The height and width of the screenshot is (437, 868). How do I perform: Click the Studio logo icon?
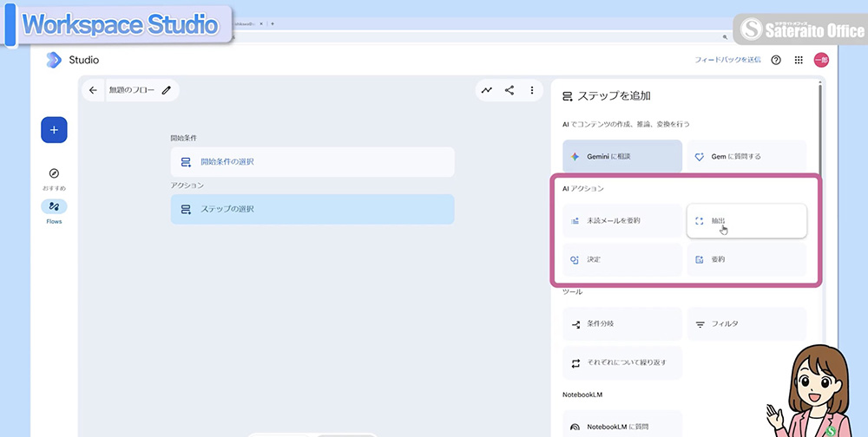coord(54,60)
